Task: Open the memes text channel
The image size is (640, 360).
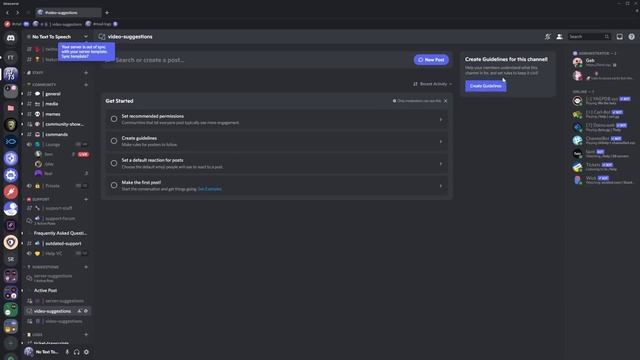Action: click(x=57, y=114)
